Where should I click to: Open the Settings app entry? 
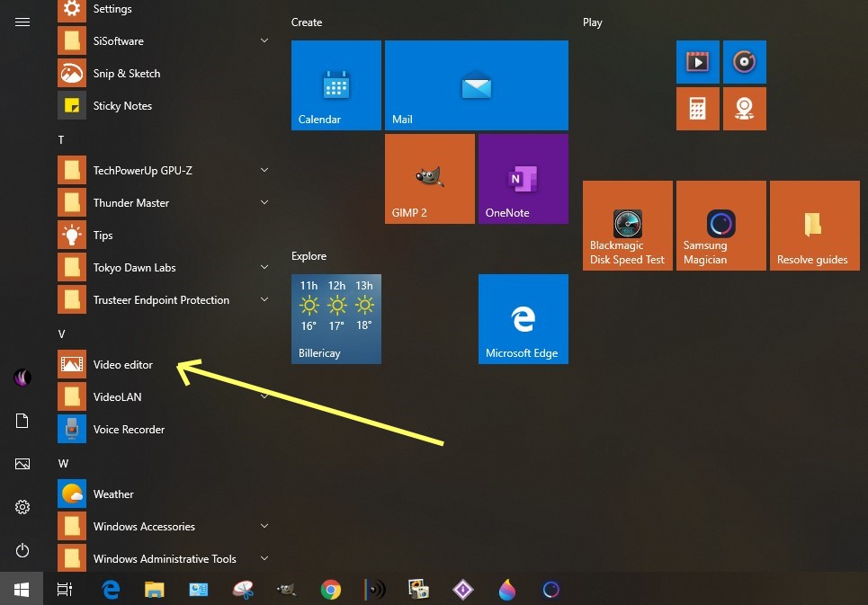point(164,9)
